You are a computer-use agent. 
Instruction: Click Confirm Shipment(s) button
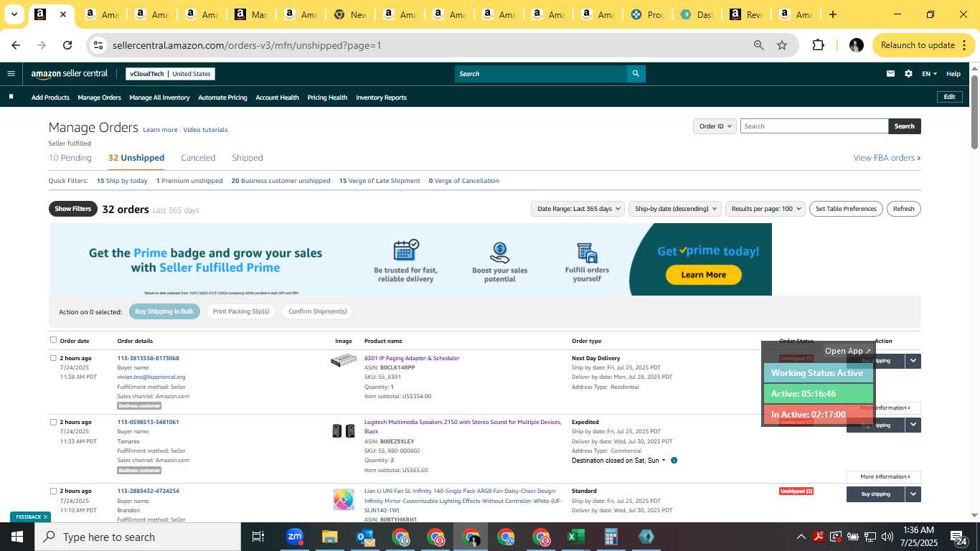317,311
